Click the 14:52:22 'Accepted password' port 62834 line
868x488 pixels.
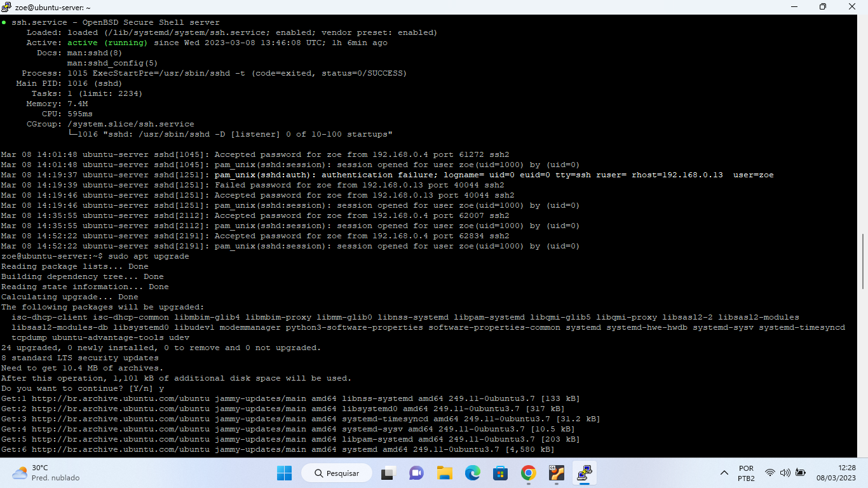pos(255,236)
